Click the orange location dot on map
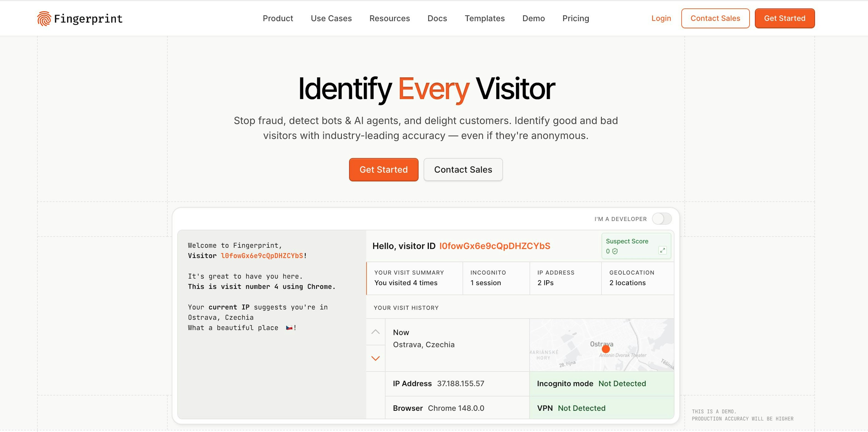 pos(606,349)
